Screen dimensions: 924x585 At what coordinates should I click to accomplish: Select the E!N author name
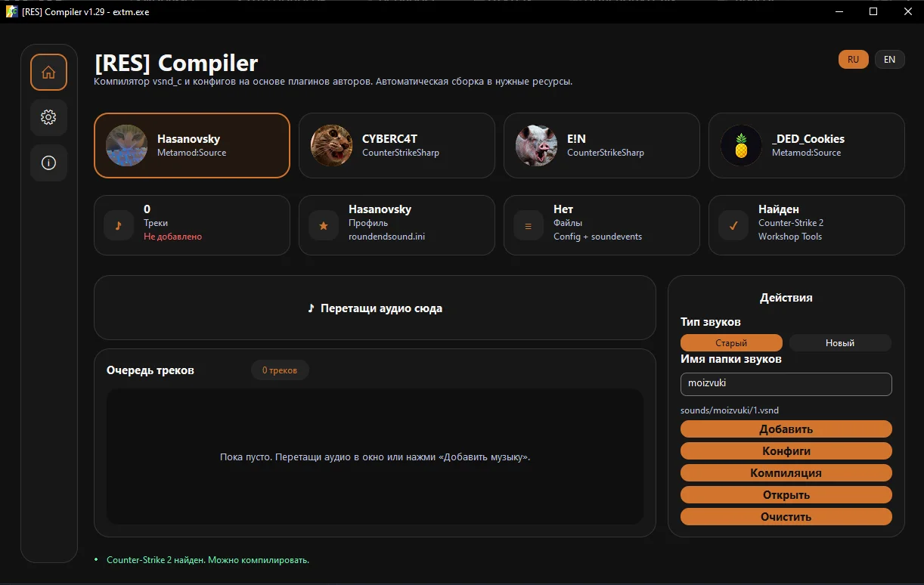576,138
